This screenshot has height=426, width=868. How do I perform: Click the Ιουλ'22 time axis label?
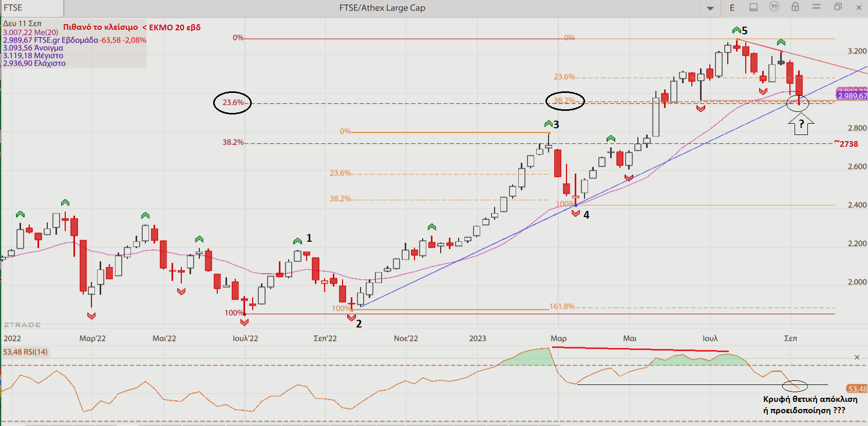coord(246,338)
